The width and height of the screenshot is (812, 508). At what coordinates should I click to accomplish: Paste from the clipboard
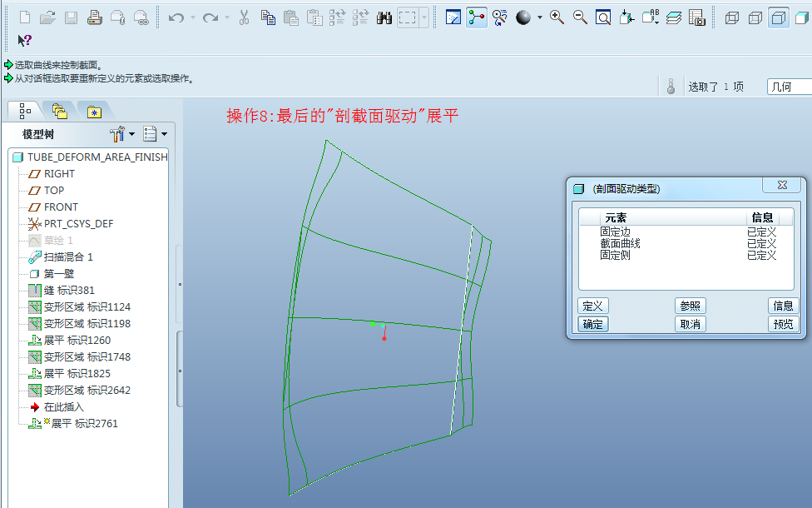click(x=291, y=17)
